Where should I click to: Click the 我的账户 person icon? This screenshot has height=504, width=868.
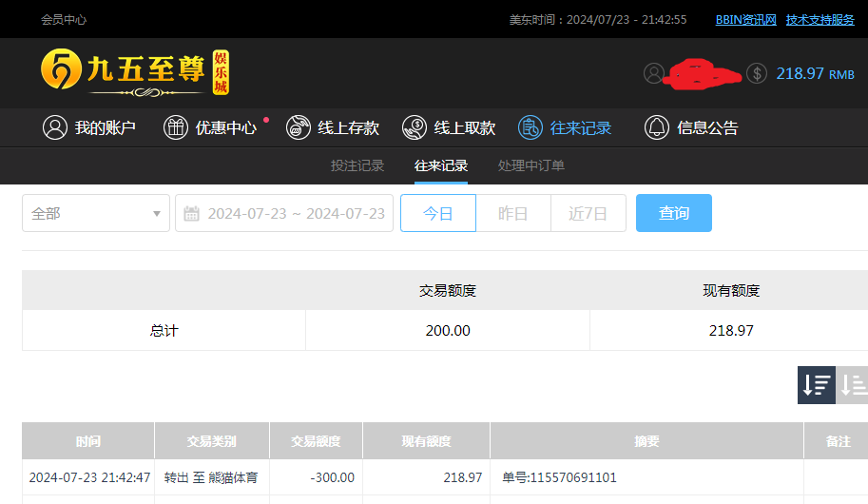[x=55, y=127]
